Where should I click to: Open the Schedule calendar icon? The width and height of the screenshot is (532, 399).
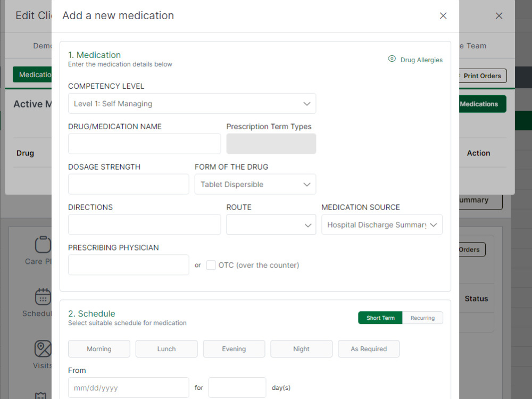coord(43,296)
